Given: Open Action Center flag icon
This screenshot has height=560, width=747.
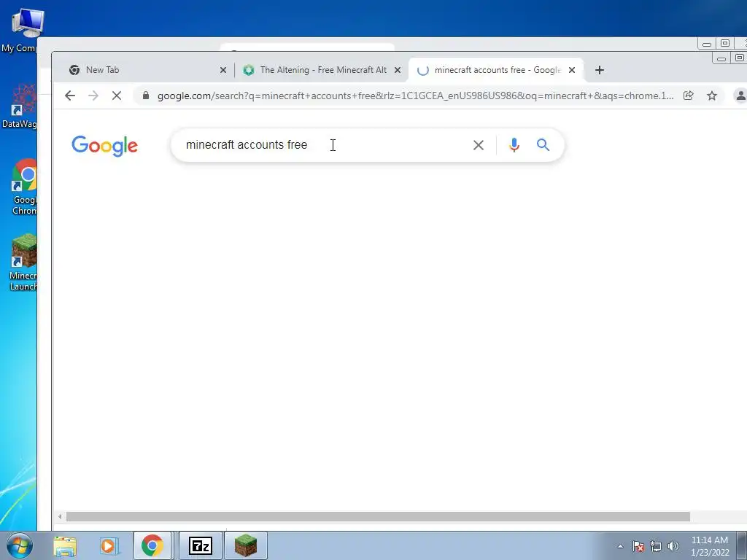Looking at the screenshot, I should click(x=638, y=546).
